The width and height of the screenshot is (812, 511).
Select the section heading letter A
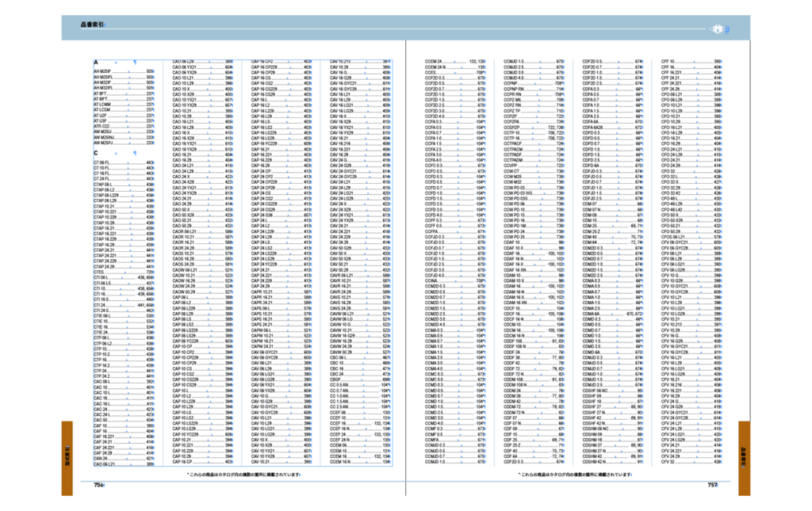pyautogui.click(x=96, y=62)
